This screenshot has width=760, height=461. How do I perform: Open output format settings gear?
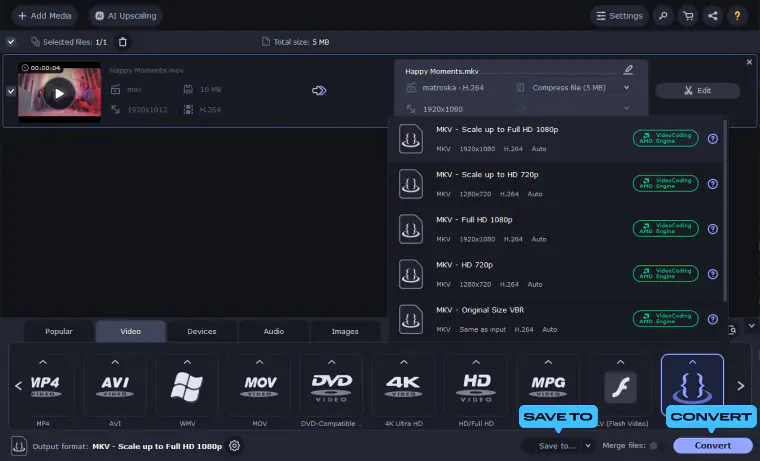(234, 445)
